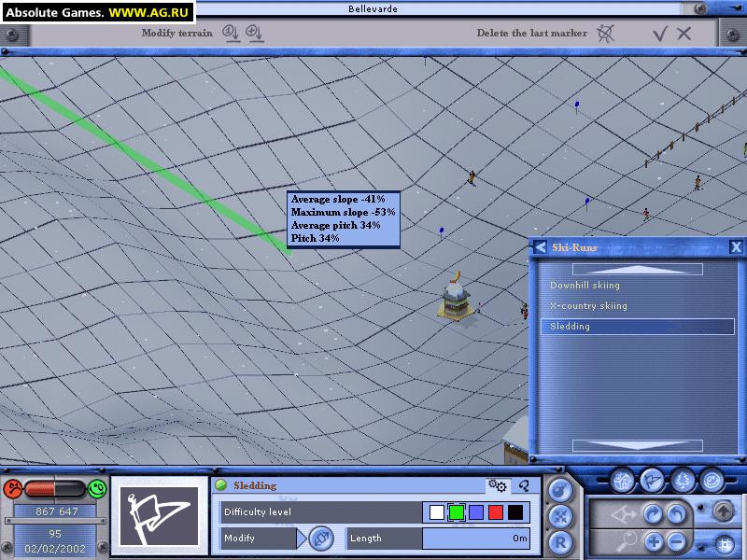The image size is (747, 560).
Task: Click the round Modify run icon
Action: [320, 539]
